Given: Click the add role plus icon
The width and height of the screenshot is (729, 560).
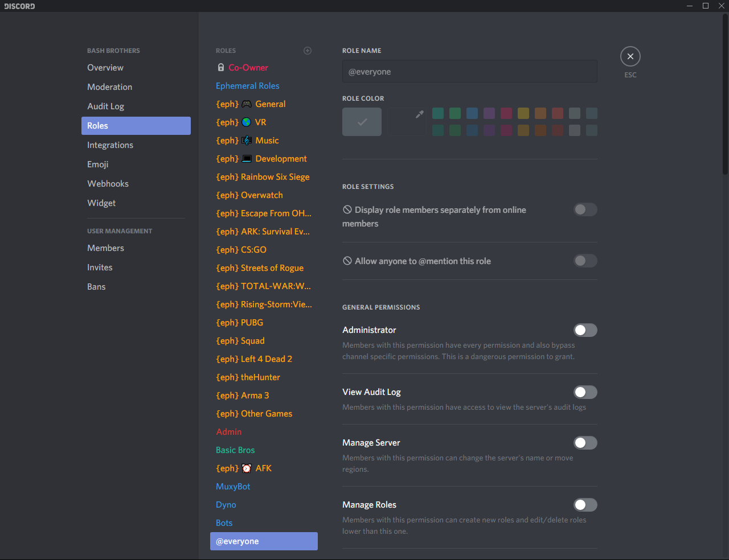Looking at the screenshot, I should click(x=308, y=51).
